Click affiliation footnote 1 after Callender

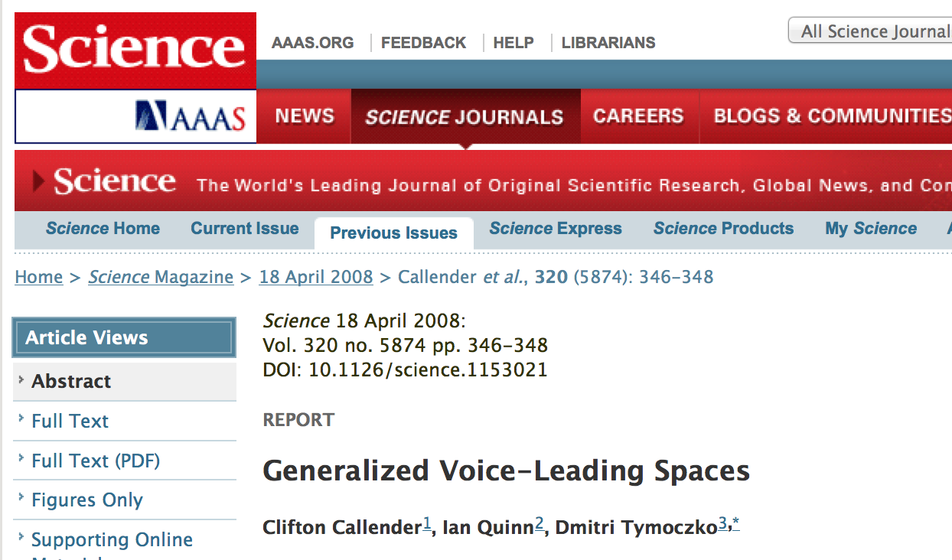[428, 525]
